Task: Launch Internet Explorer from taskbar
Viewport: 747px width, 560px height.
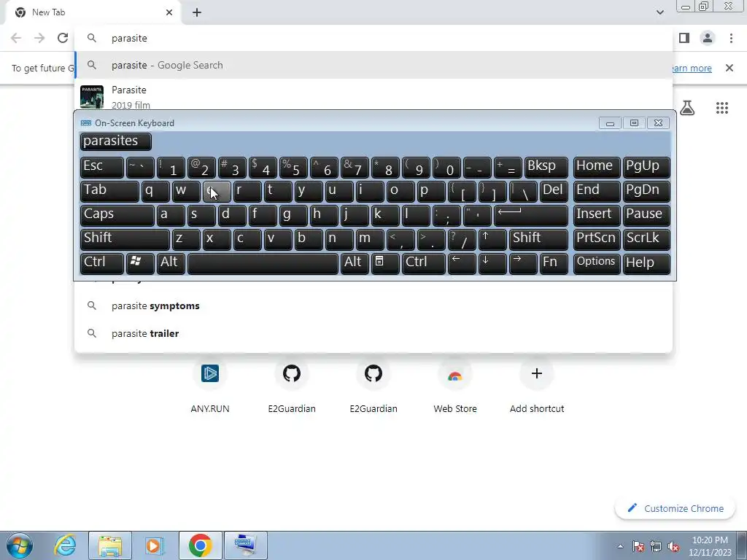Action: click(x=65, y=545)
